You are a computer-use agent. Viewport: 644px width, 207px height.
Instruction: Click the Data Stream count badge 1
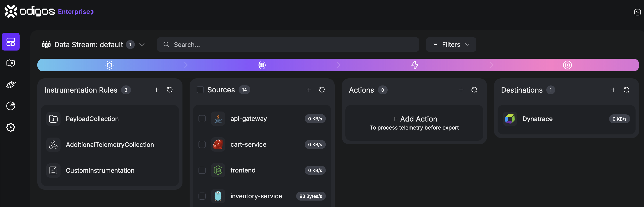click(130, 45)
